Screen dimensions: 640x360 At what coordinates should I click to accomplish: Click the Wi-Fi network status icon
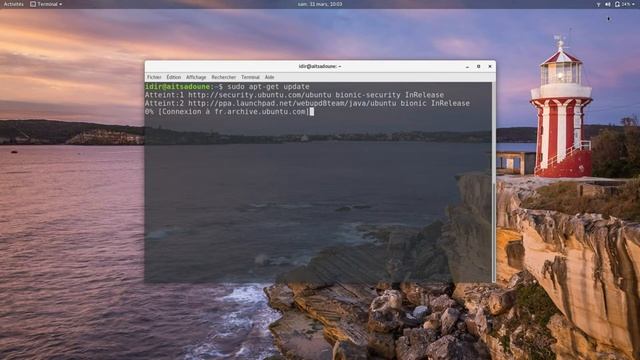(x=598, y=4)
